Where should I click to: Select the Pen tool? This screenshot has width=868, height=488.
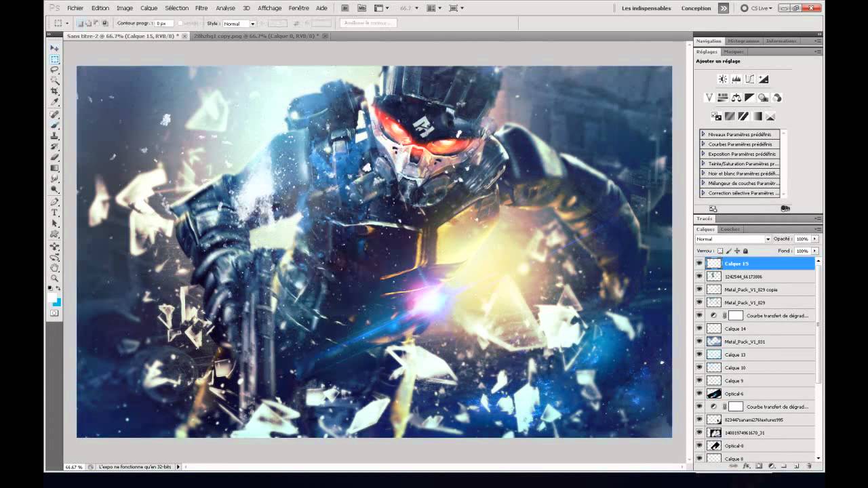[55, 202]
